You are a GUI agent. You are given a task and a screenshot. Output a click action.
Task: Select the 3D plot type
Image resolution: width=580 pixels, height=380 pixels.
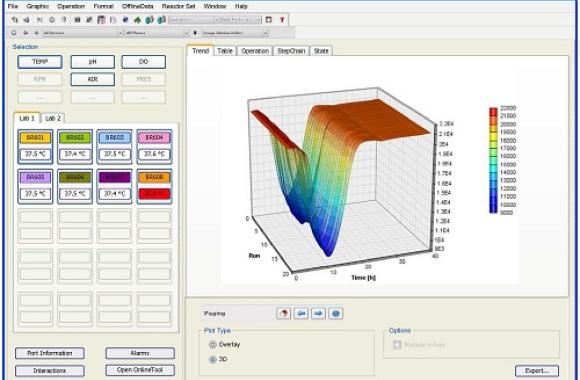213,359
